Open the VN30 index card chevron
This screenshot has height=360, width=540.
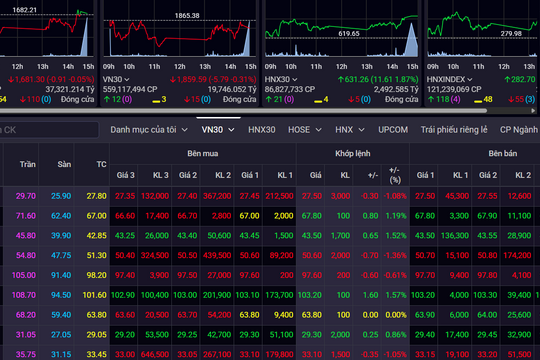pyautogui.click(x=127, y=80)
